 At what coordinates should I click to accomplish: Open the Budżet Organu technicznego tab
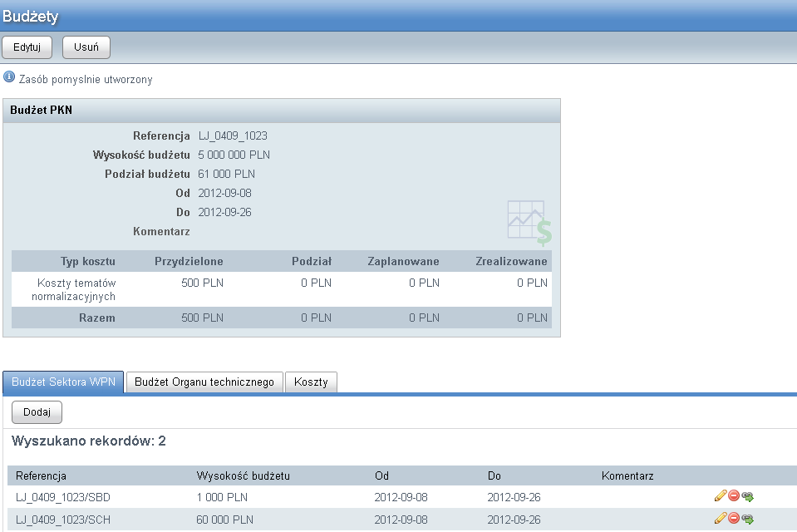(204, 382)
